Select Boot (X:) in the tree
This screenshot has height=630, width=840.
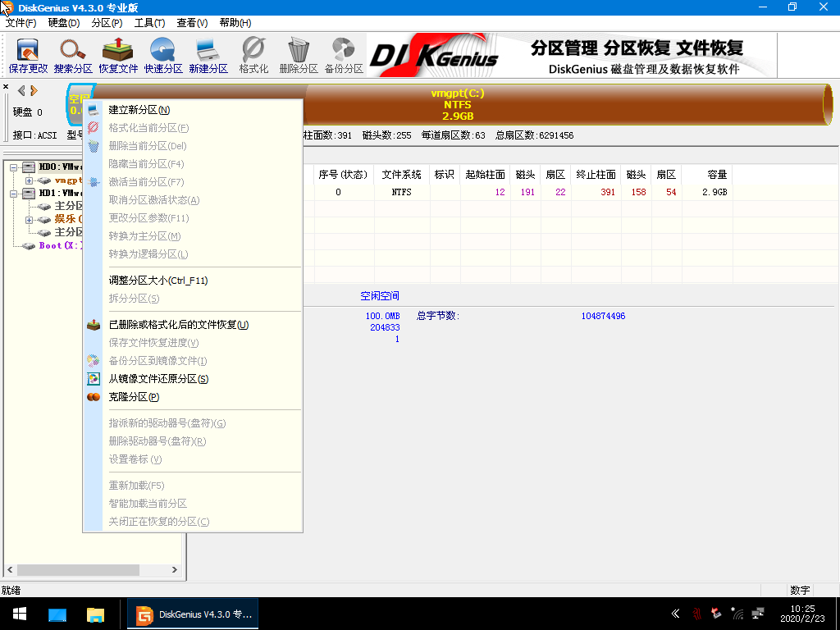(x=61, y=245)
